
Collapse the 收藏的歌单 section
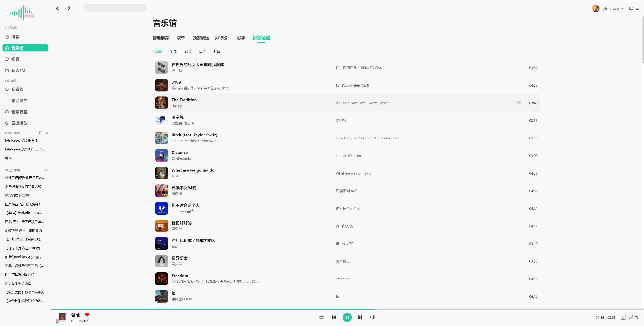point(46,170)
